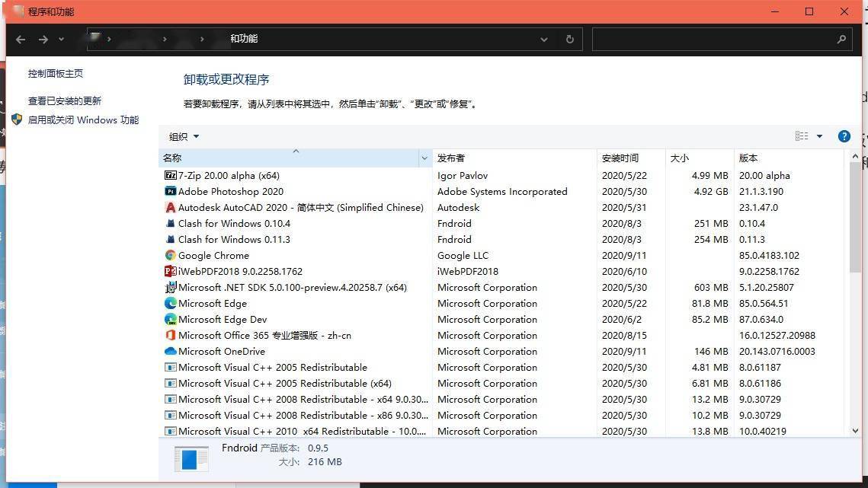Click inside the search input box

coord(714,40)
